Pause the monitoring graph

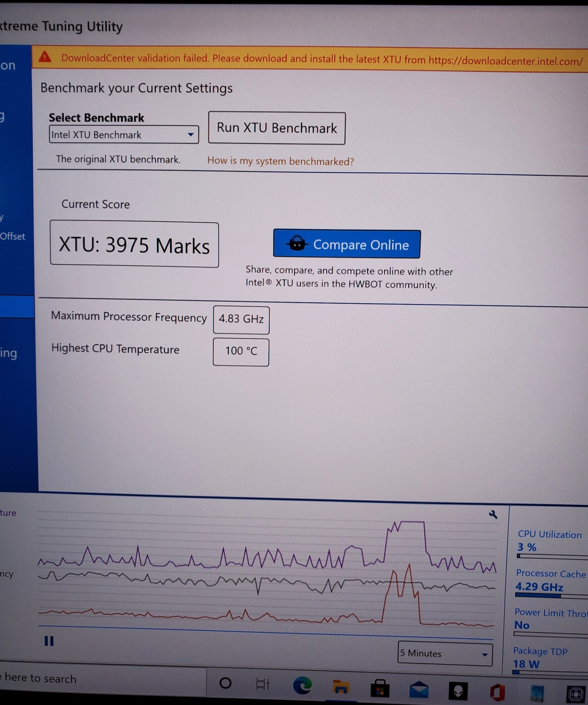point(49,641)
